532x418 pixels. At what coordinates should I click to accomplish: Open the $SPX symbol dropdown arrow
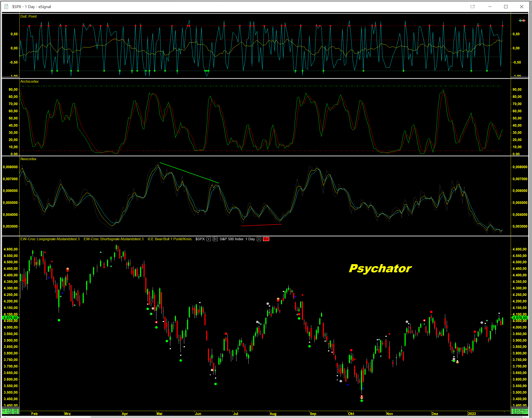(x=209, y=239)
